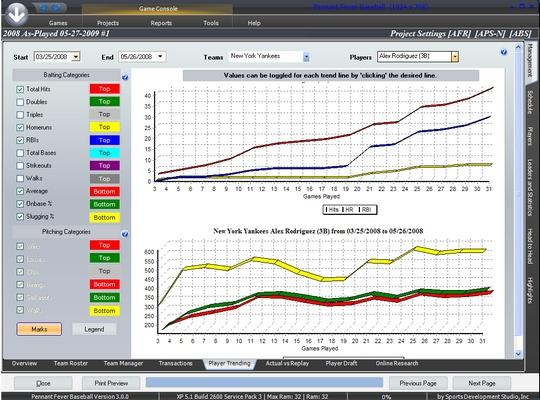Click the Legend button
The height and width of the screenshot is (400, 540).
pos(94,329)
